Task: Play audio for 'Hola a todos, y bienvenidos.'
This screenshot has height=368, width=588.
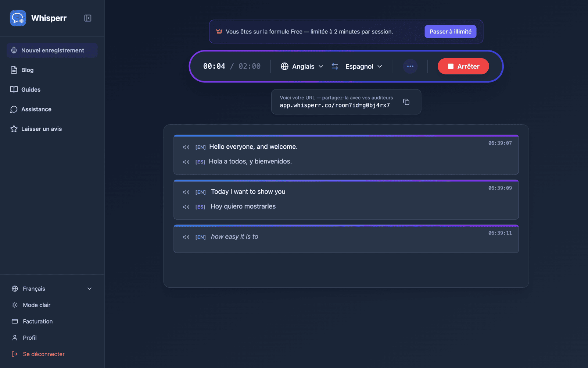Action: click(x=186, y=162)
